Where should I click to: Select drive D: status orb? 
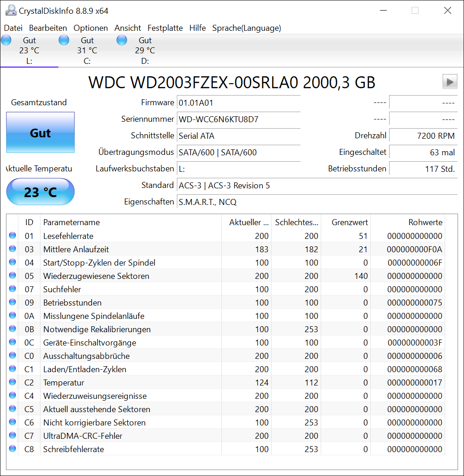pyautogui.click(x=122, y=40)
